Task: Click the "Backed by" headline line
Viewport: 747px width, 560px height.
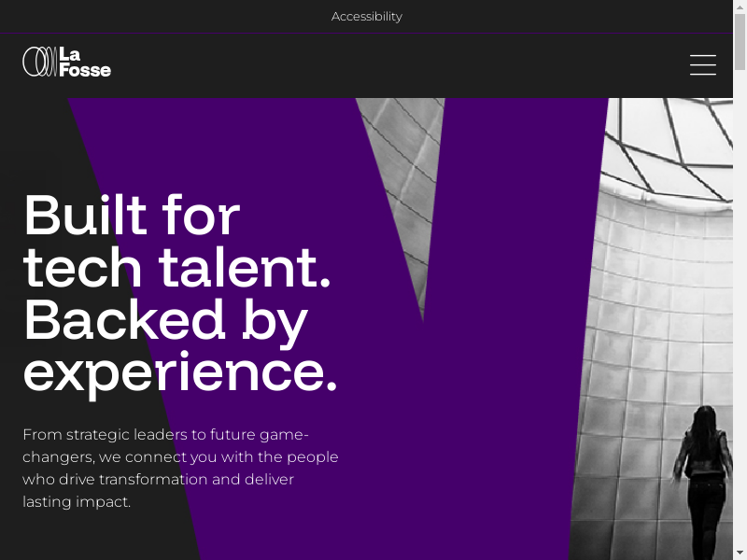Action: coord(165,319)
